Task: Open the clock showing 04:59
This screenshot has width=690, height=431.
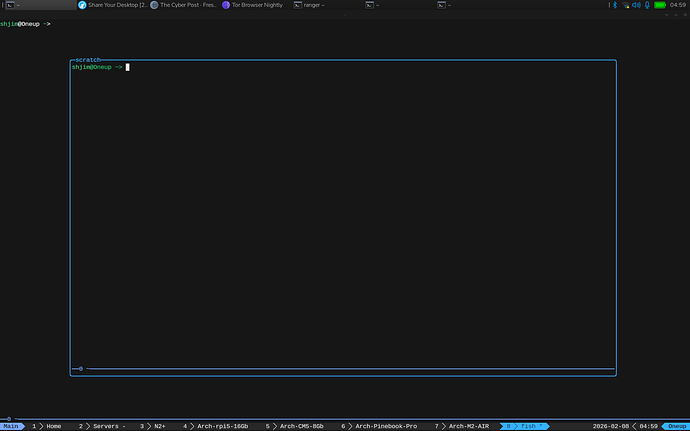Action: [677, 5]
